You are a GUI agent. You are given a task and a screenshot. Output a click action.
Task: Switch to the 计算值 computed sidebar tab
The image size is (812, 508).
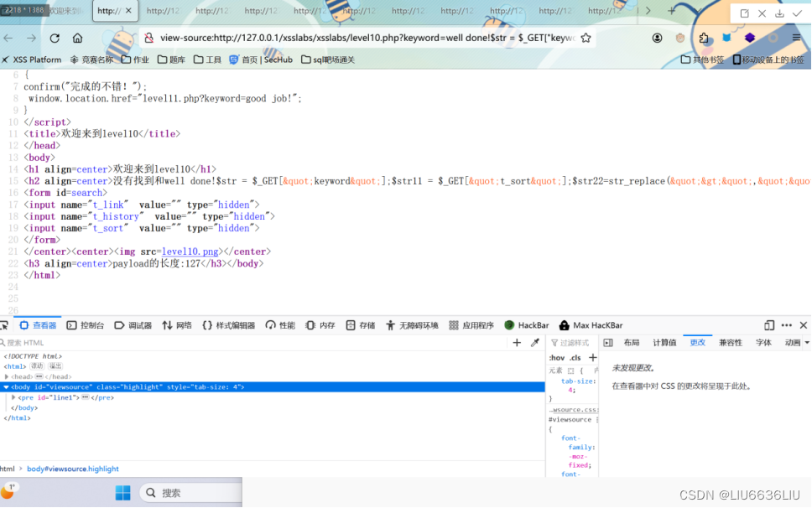click(x=664, y=343)
